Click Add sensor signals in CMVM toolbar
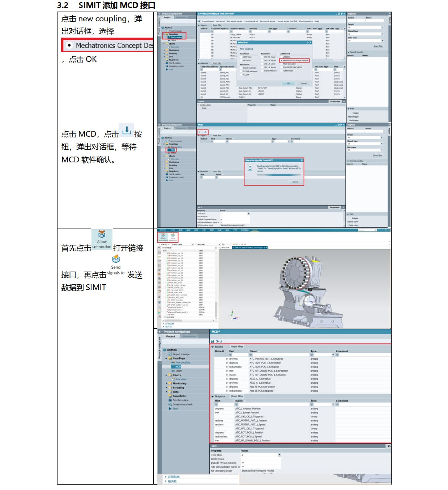 235,21
